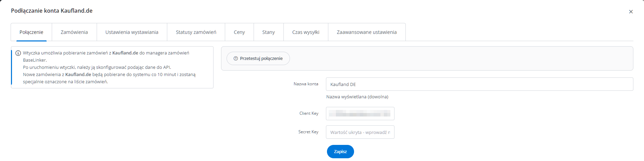Click the dialog title Podłączanie konta Kaufland.de

[52, 11]
